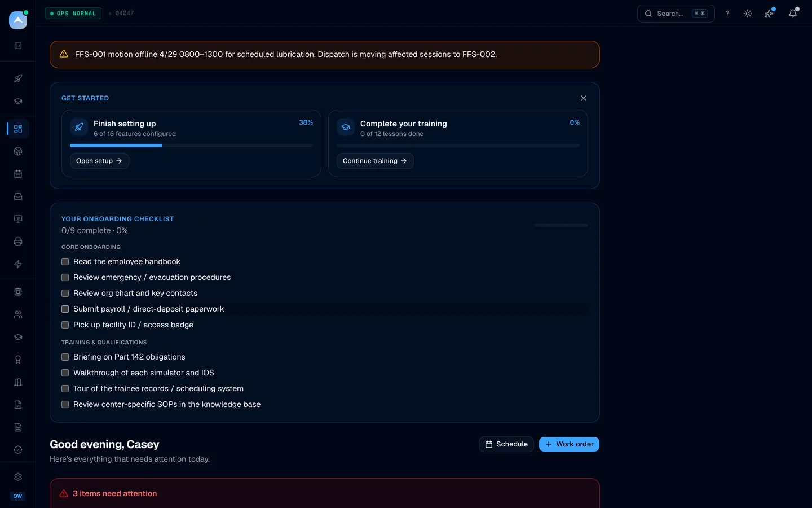The image size is (812, 508).
Task: Click the Finish setting up progress bar
Action: tap(191, 146)
